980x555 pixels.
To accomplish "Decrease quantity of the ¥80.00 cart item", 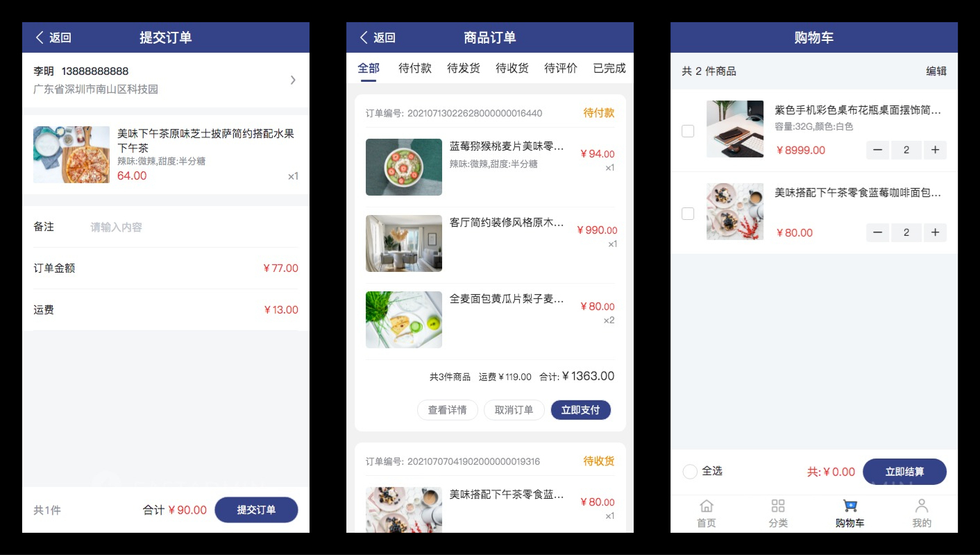I will click(x=877, y=232).
